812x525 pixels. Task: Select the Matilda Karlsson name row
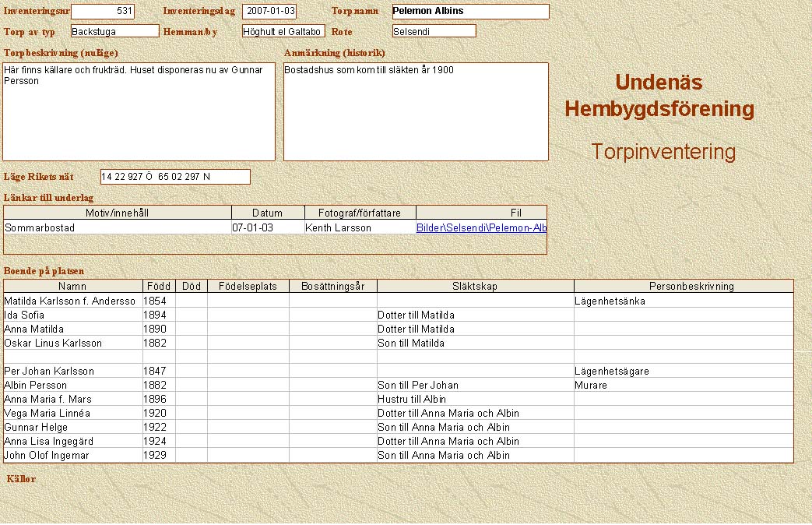click(x=72, y=301)
